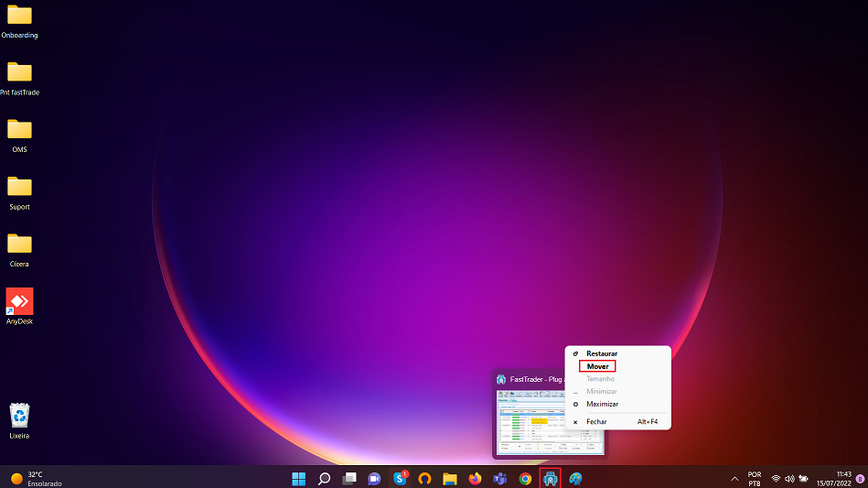The image size is (868, 488).
Task: Click the FastTrader icon in the taskbar
Action: (x=550, y=478)
